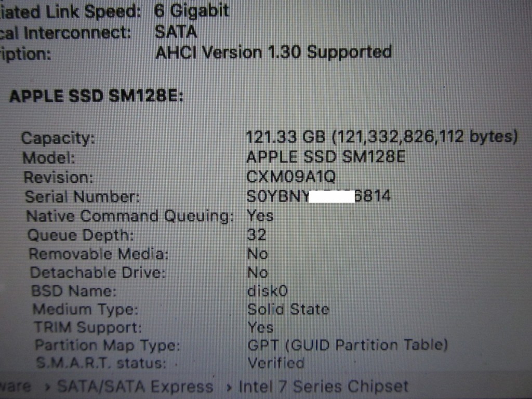The height and width of the screenshot is (399, 532).
Task: Select the APPLE SSD SM128E heading
Action: pyautogui.click(x=96, y=96)
